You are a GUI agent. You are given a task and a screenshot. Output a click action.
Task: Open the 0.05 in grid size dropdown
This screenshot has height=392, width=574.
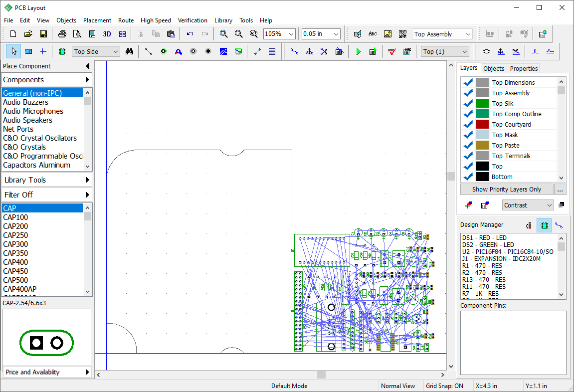[x=336, y=34]
